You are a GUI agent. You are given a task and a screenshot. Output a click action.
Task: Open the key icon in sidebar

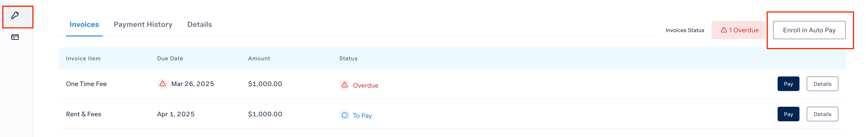tap(15, 15)
